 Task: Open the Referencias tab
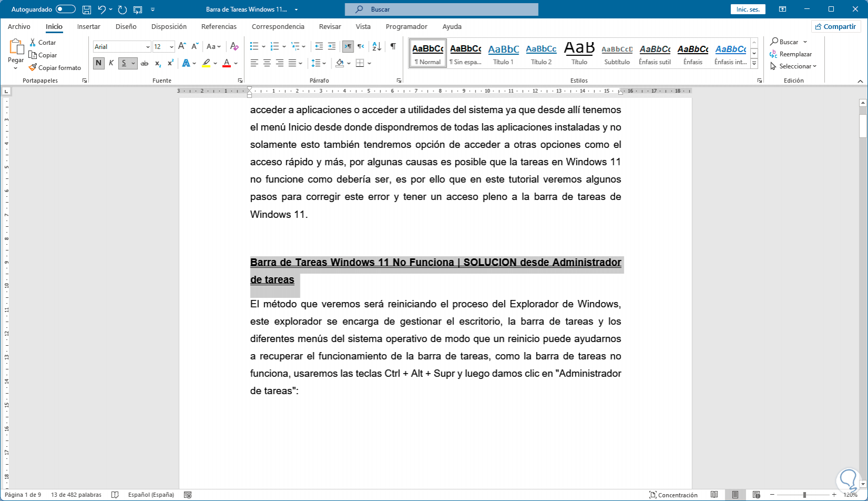pyautogui.click(x=219, y=26)
